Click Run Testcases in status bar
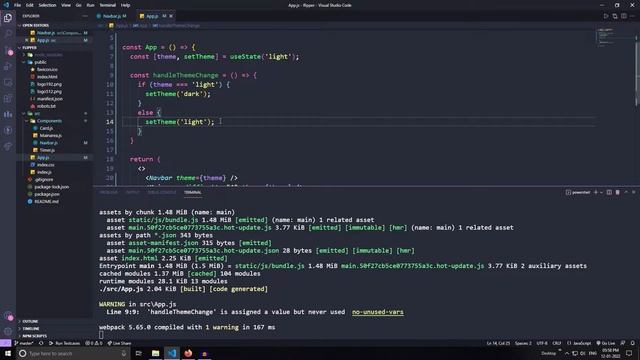This screenshot has width=640, height=360. pos(65,343)
